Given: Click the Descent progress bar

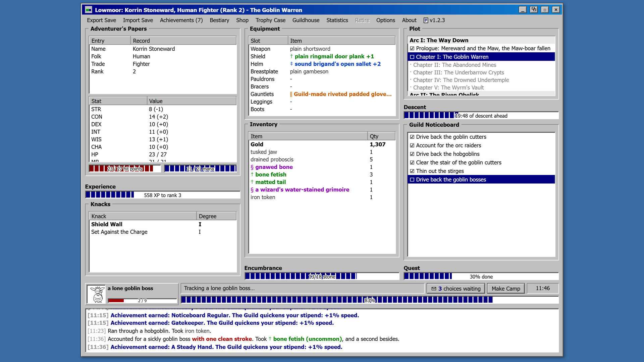Looking at the screenshot, I should pos(481,116).
